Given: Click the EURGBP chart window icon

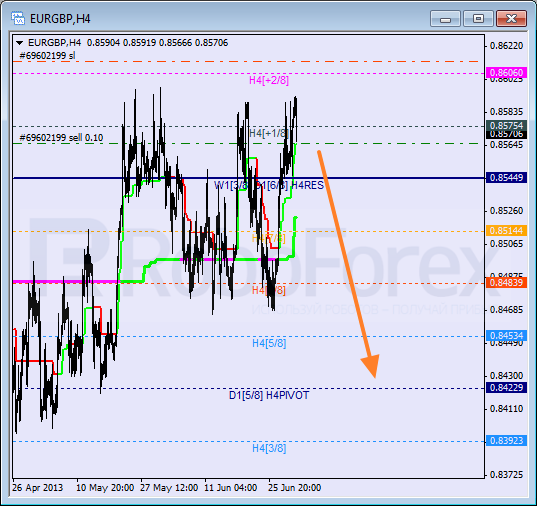Looking at the screenshot, I should [x=17, y=18].
